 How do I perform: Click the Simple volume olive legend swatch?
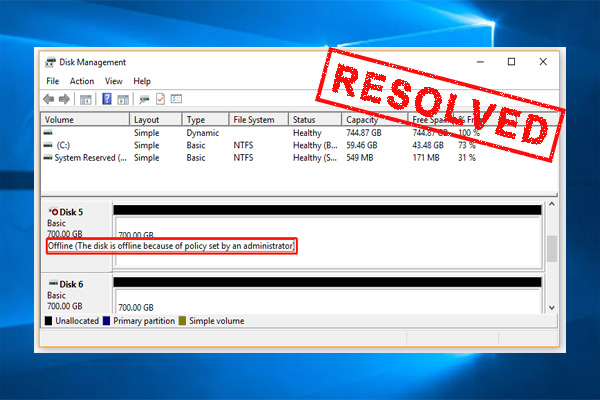click(182, 321)
